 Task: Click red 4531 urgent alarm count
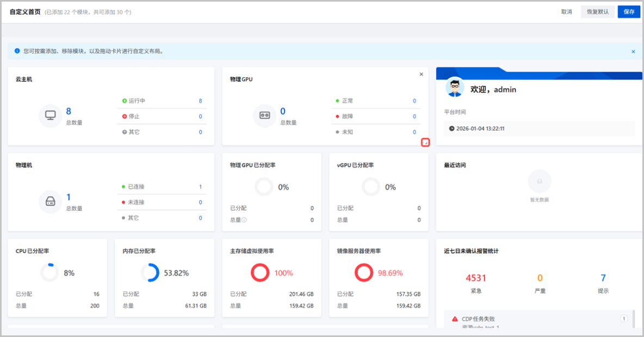[x=477, y=278]
